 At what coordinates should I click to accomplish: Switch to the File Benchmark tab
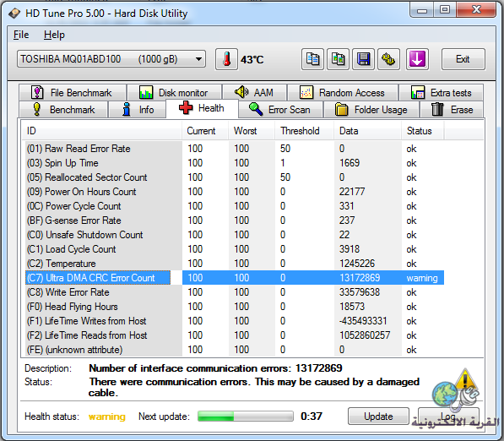[73, 93]
